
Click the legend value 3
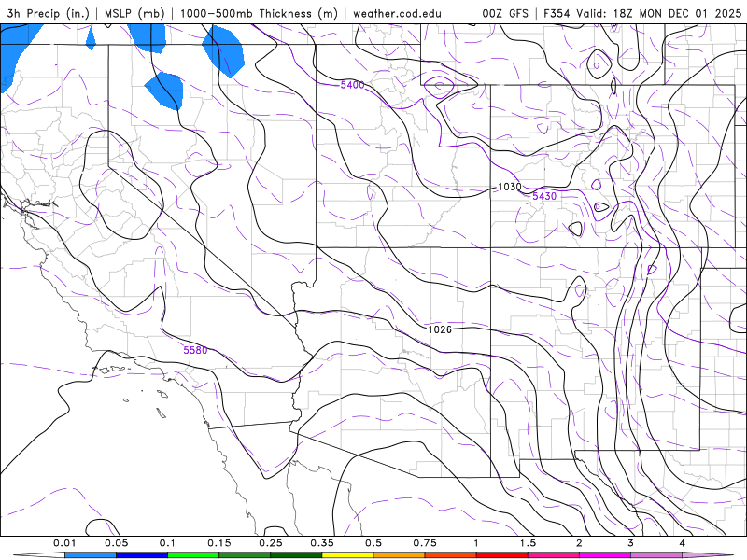coord(631,543)
